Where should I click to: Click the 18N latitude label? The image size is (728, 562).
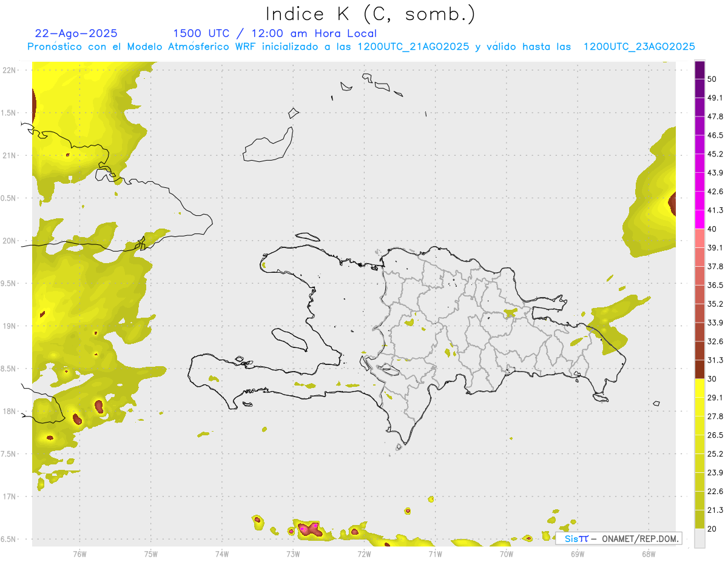coord(10,412)
